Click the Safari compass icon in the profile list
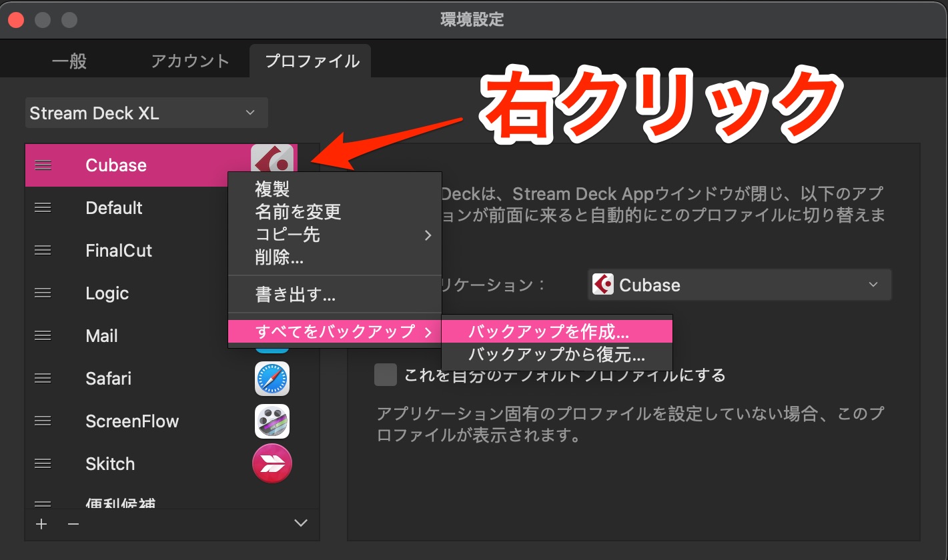Screen dimensions: 948x560 point(272,379)
